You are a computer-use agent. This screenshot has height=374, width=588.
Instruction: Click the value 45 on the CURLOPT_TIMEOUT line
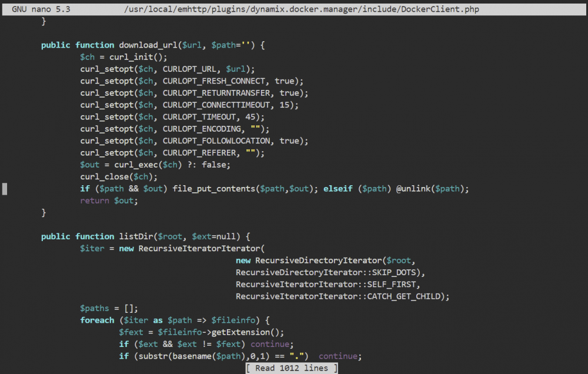(x=250, y=117)
